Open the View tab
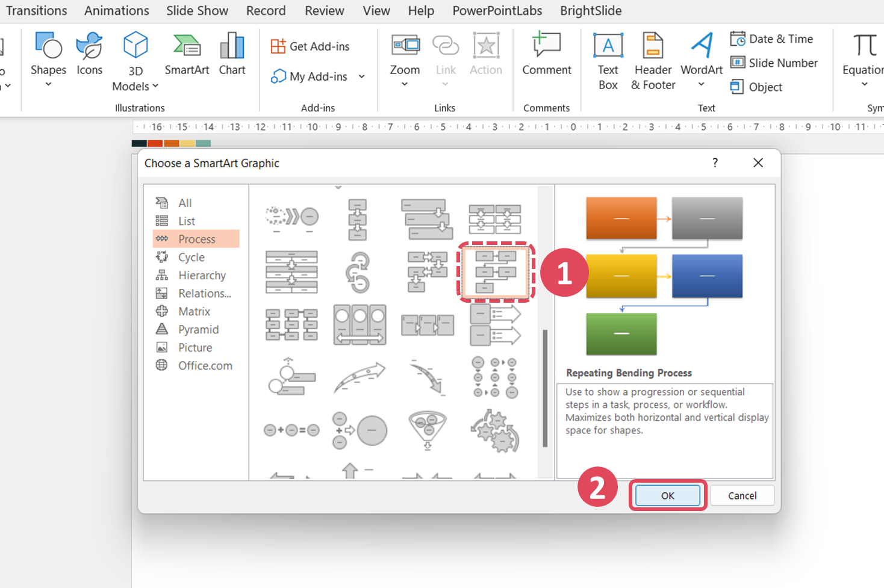Image resolution: width=884 pixels, height=588 pixels. [x=376, y=11]
